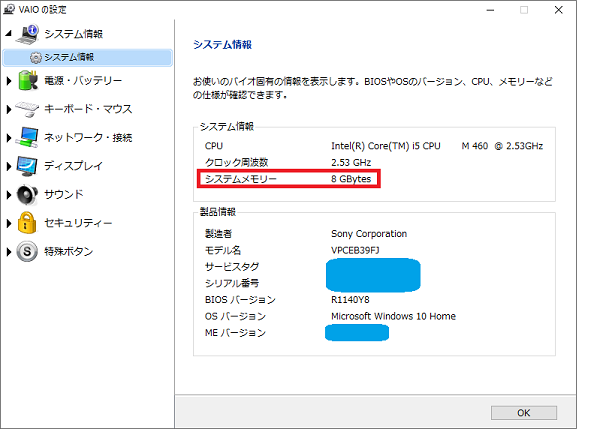This screenshot has height=429, width=615.
Task: Expand the 電源・バッテリー tree node
Action: [9, 81]
